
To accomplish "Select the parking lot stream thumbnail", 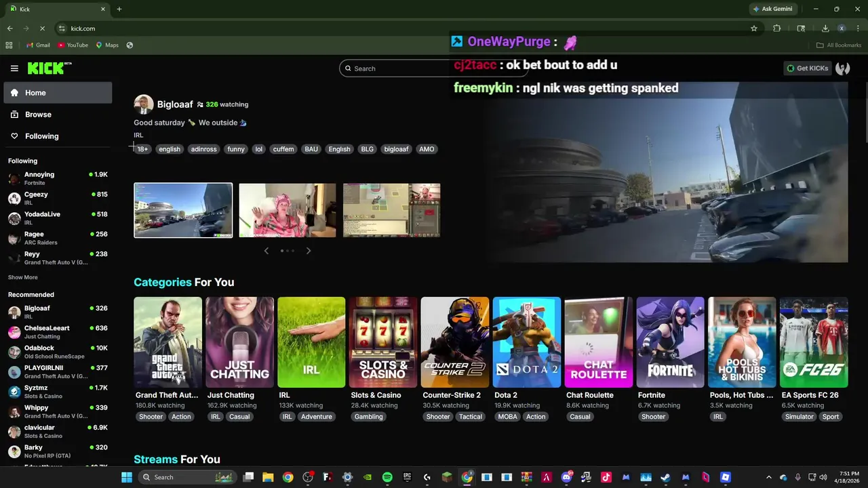I will [x=183, y=210].
